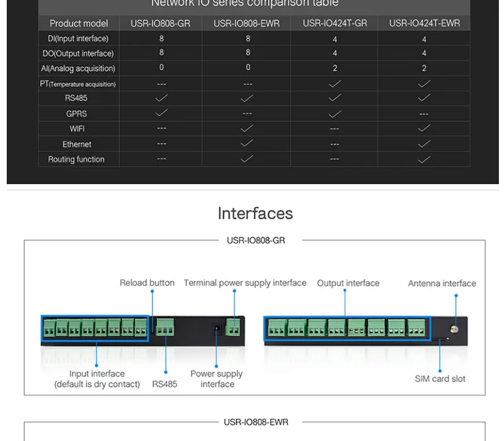Click the RS485 label under the device
This screenshot has height=441, width=504.
pyautogui.click(x=164, y=384)
